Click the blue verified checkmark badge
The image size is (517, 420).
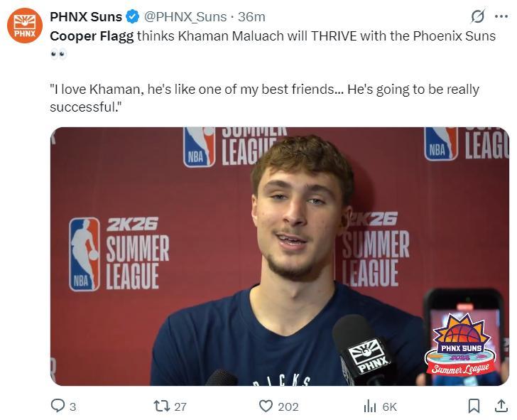tap(133, 16)
